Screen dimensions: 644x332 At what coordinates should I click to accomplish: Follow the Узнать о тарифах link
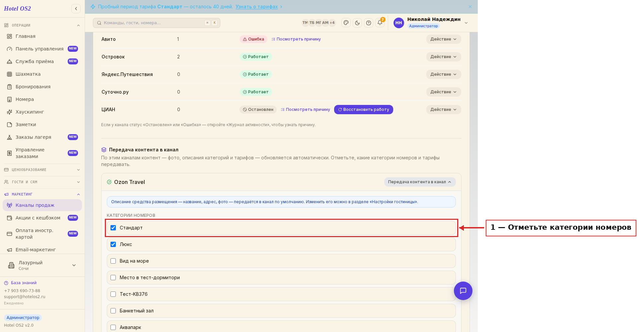coord(256,7)
